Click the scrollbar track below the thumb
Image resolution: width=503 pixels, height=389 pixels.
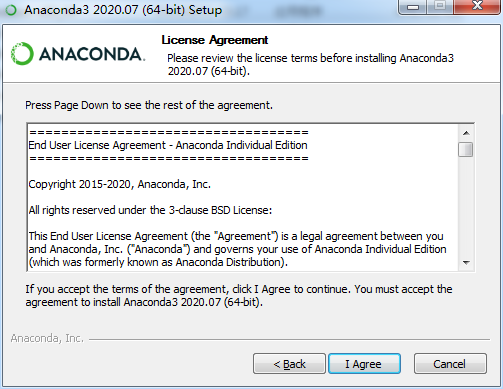(x=466, y=206)
